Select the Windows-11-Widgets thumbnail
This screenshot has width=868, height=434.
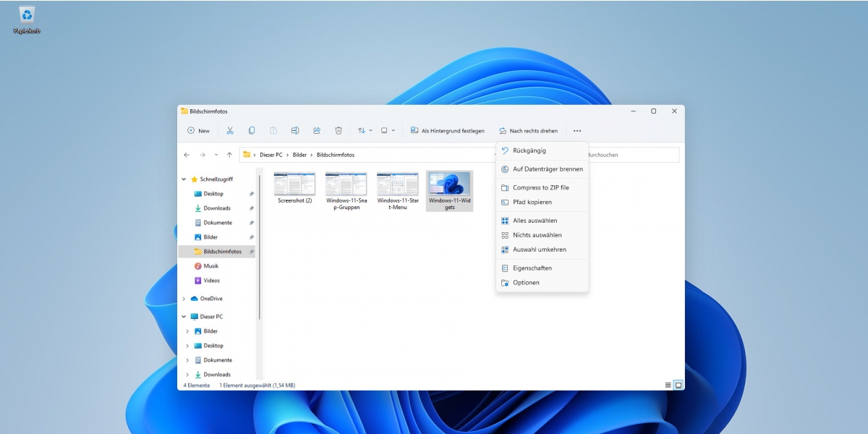449,191
